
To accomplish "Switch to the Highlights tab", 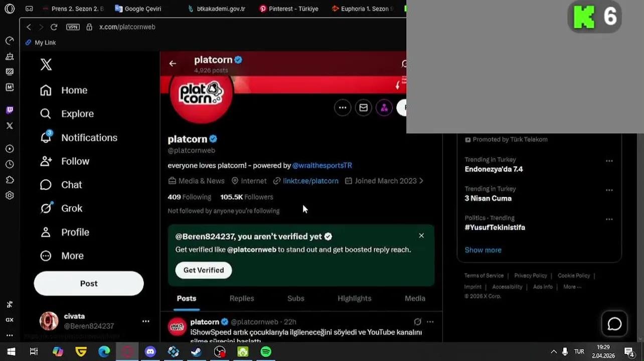I will (x=354, y=298).
